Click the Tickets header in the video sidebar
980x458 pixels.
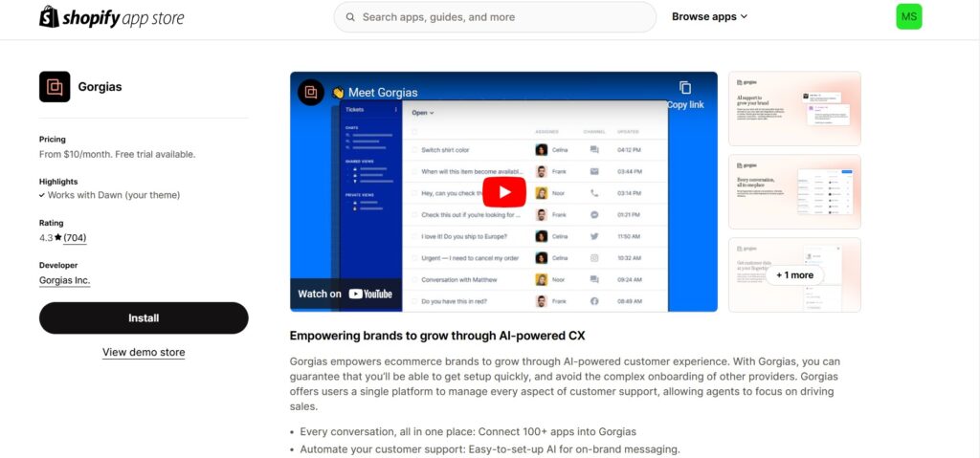354,109
